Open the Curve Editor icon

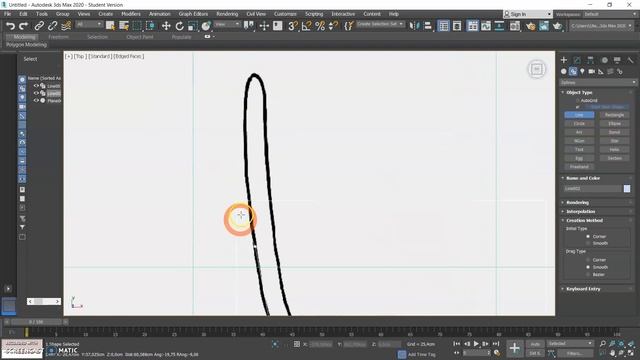click(486, 26)
